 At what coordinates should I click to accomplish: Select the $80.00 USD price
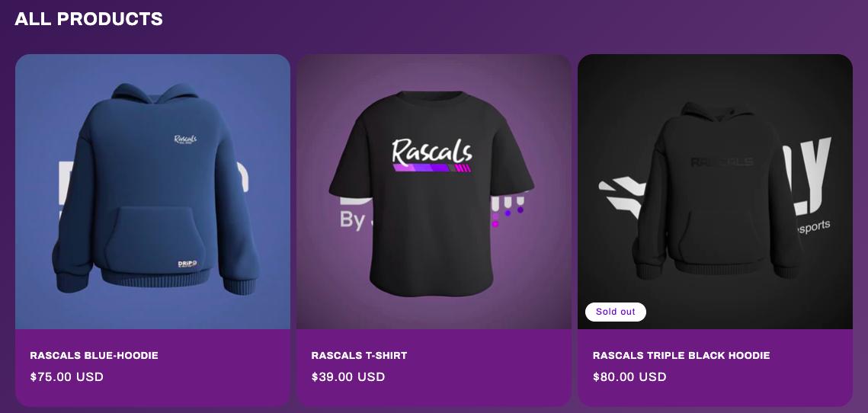coord(629,377)
